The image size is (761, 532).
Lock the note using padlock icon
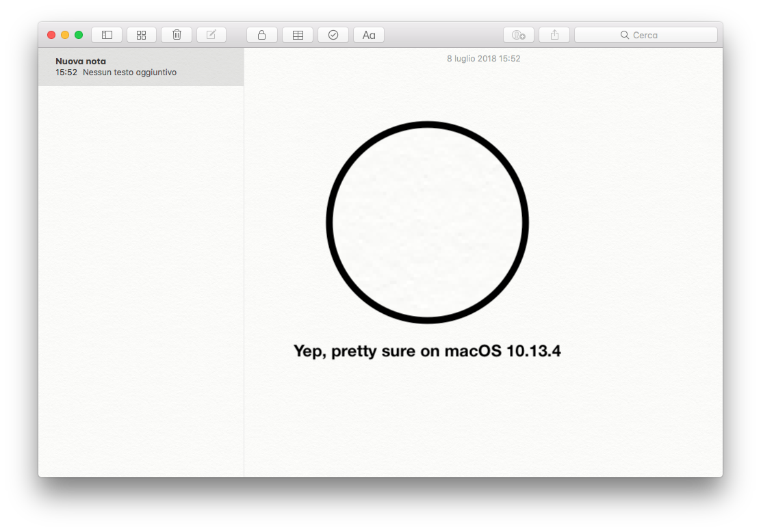(x=261, y=35)
